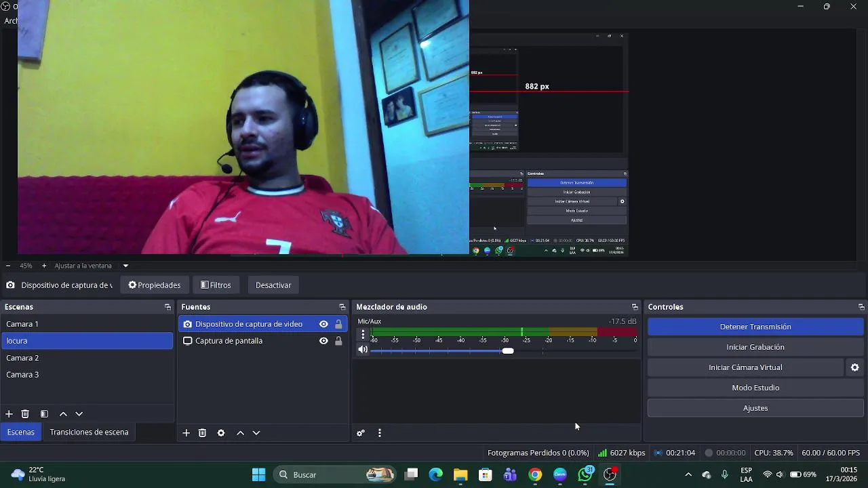Open source Propiedades button
The width and height of the screenshot is (868, 488).
click(x=155, y=285)
